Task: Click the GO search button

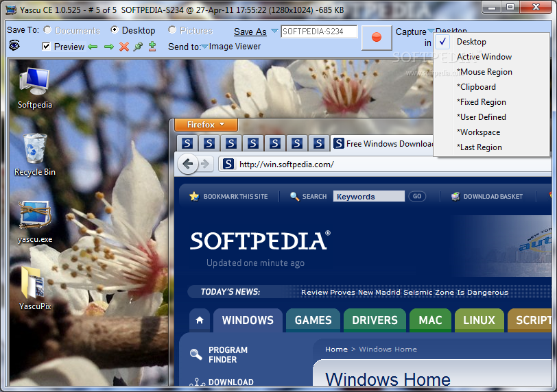Action: 417,196
